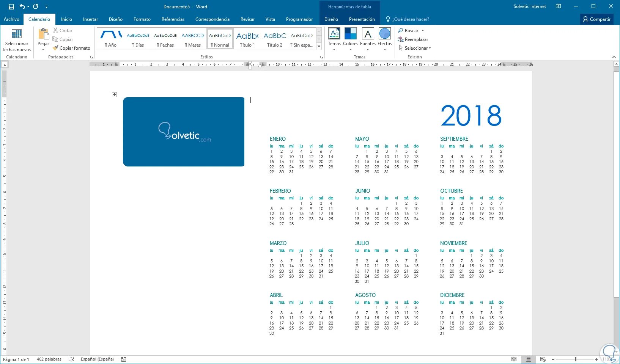
Task: Open the Colores theme colors dropdown
Action: 351,39
